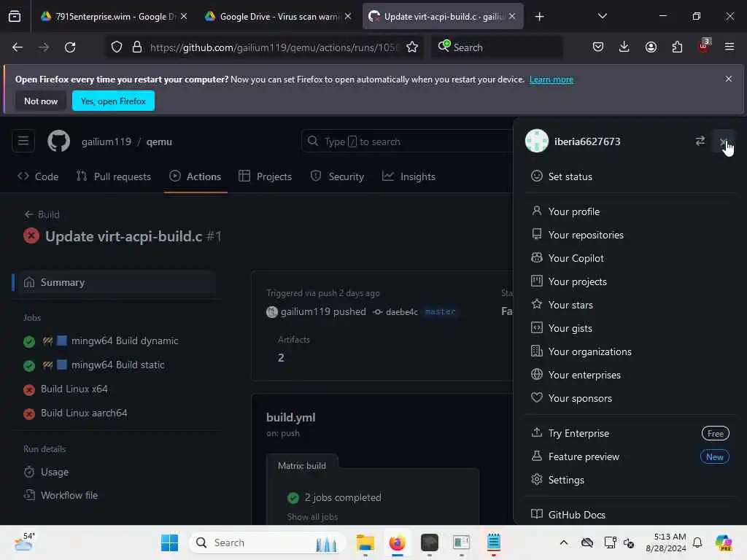Expand the list all tabs dropdown
The width and height of the screenshot is (747, 560).
pos(602,17)
